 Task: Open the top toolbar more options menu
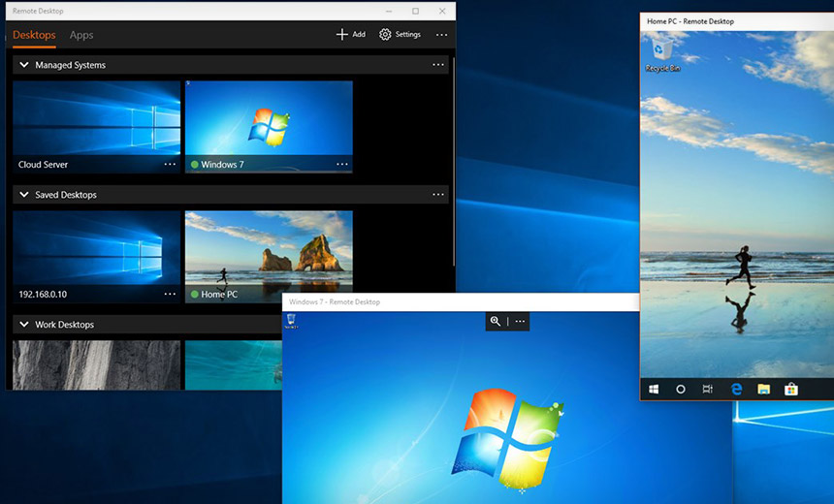(x=441, y=35)
